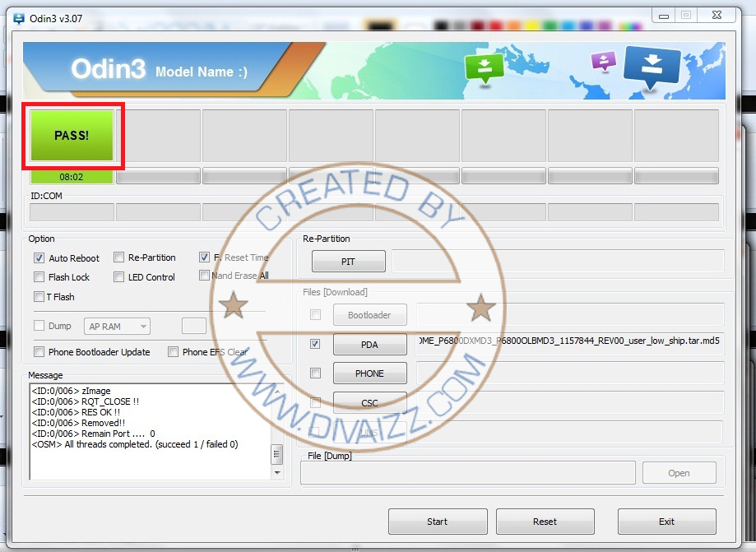Screen dimensions: 756x552
Task: Click the 'Removed!!' log line
Action: (79, 423)
